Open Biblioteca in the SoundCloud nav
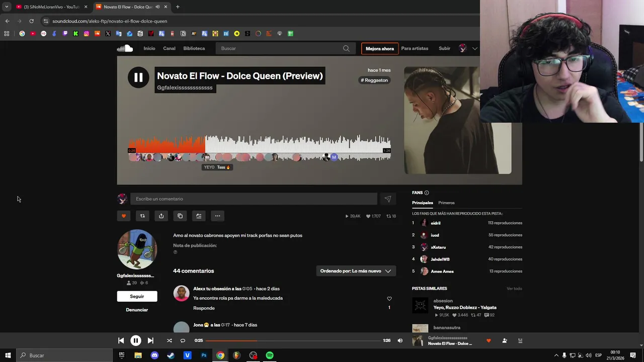Image resolution: width=644 pixels, height=362 pixels. tap(194, 48)
